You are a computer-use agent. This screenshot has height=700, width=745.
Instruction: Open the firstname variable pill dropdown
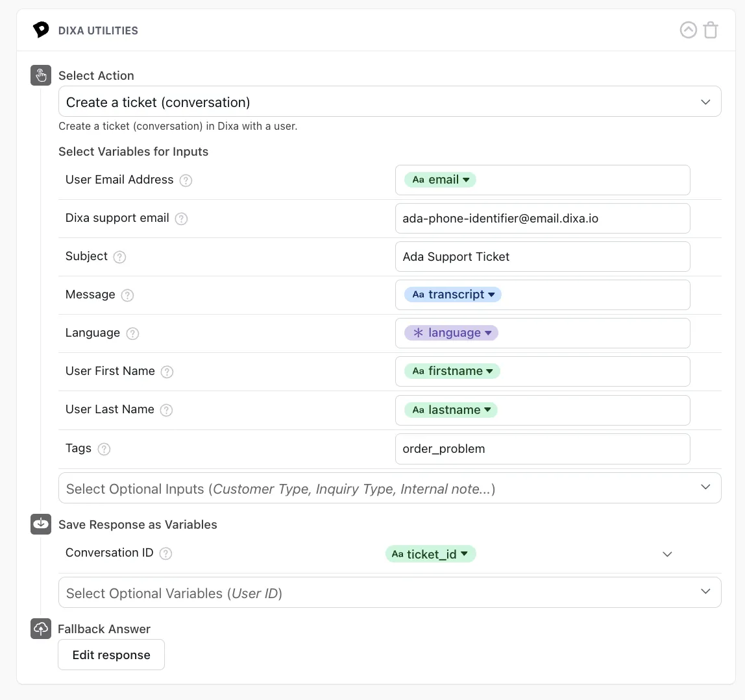tap(452, 371)
